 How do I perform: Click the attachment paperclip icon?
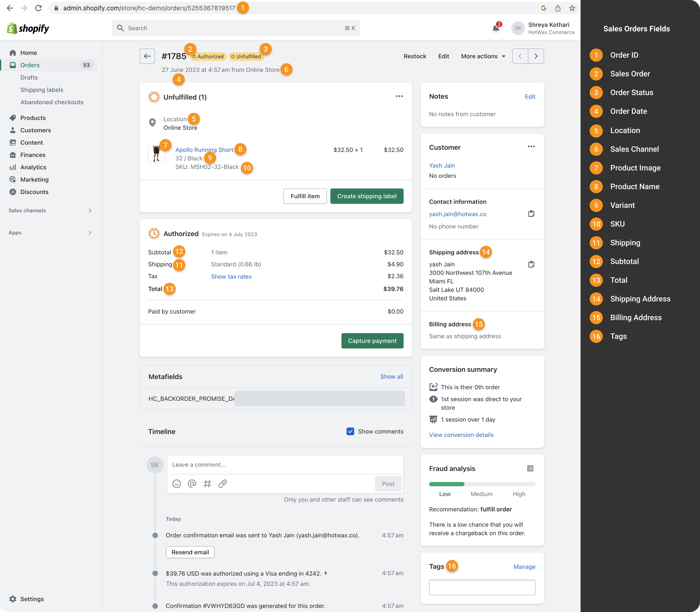click(222, 484)
